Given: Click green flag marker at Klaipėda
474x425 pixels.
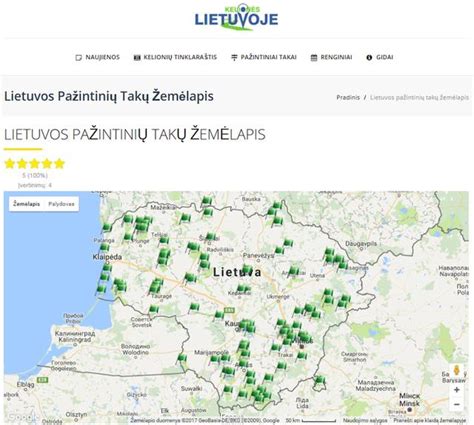Looking at the screenshot, I should 107,268.
